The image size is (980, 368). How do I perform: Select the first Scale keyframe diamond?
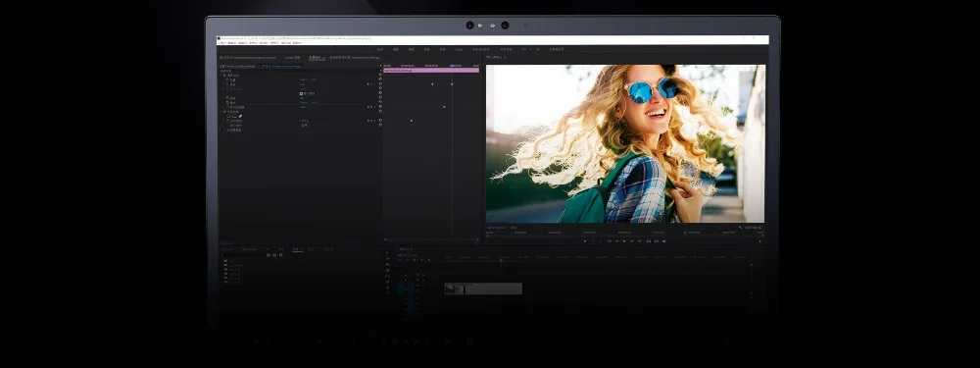click(432, 83)
